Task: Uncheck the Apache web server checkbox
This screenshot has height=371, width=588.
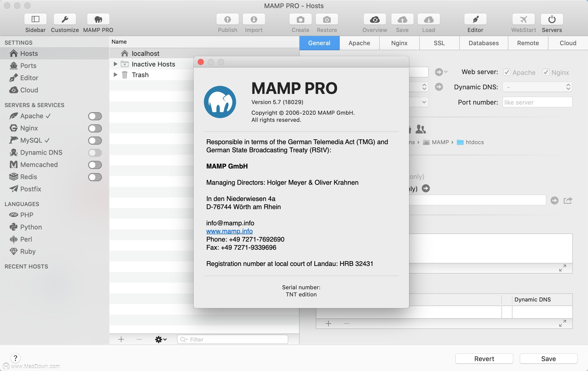Action: [507, 72]
